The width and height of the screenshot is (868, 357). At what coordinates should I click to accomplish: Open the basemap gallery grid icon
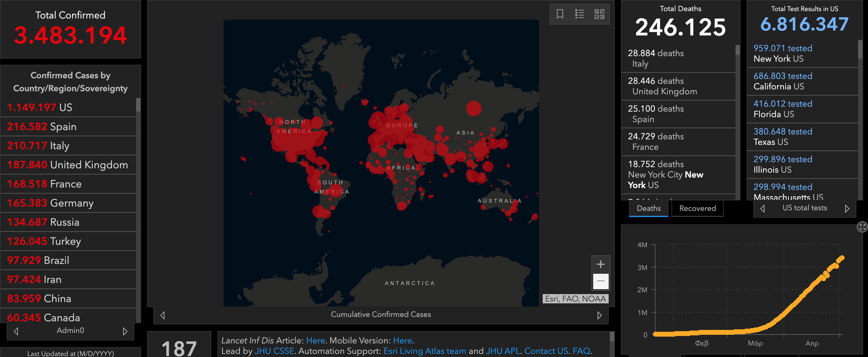pyautogui.click(x=599, y=14)
